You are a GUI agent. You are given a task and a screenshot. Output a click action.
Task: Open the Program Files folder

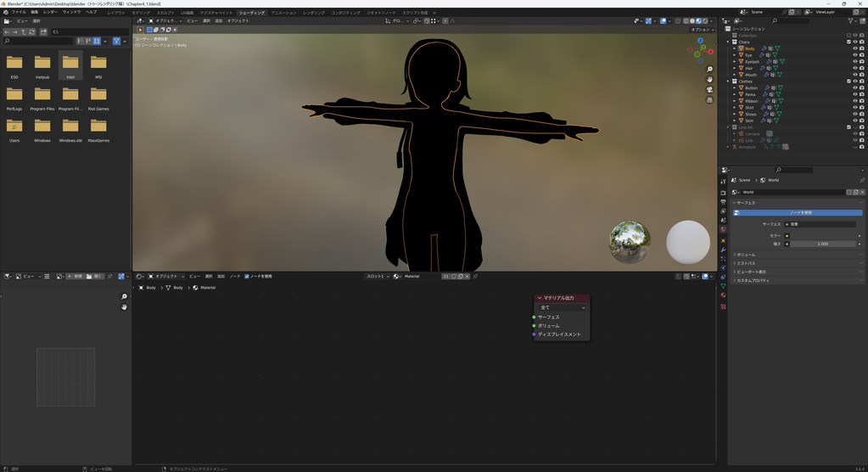(42, 96)
